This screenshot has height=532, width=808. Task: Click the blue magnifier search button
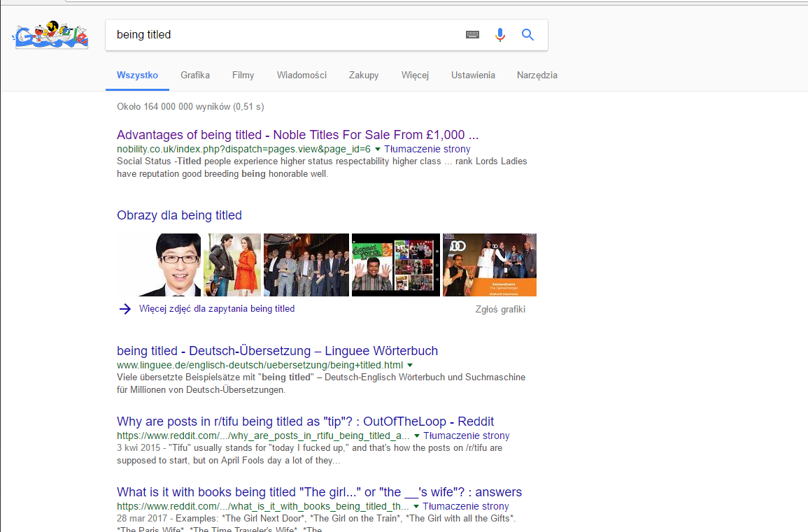[527, 34]
